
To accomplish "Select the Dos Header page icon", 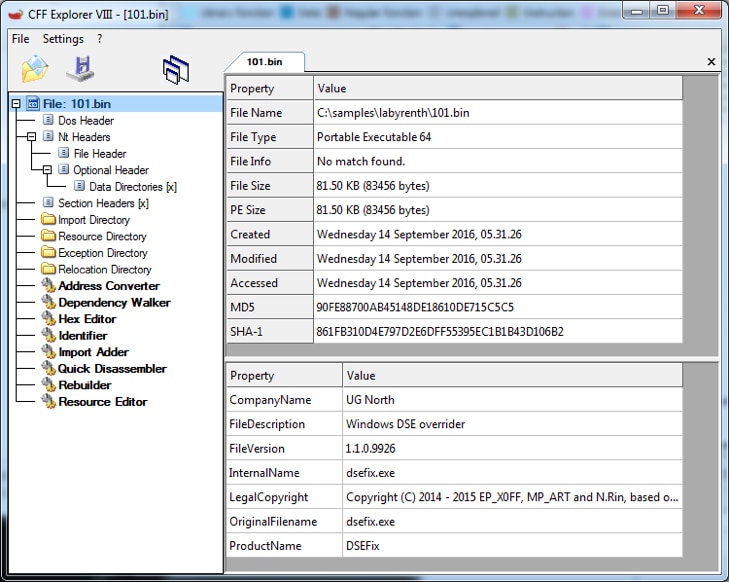I will pos(48,120).
